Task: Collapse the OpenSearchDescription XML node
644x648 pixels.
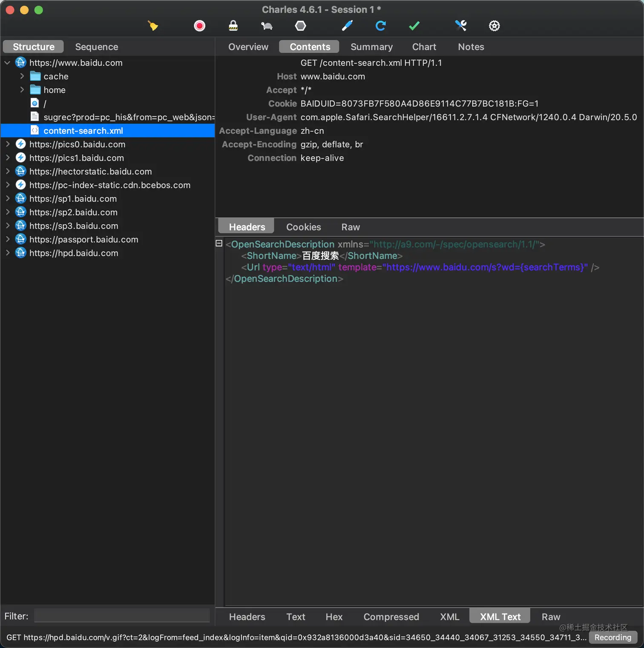Action: tap(219, 244)
